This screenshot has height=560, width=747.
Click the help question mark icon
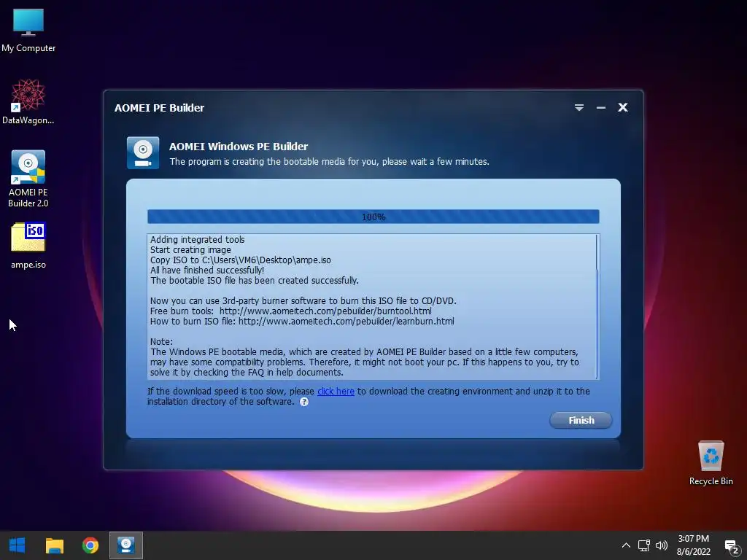[x=304, y=402]
